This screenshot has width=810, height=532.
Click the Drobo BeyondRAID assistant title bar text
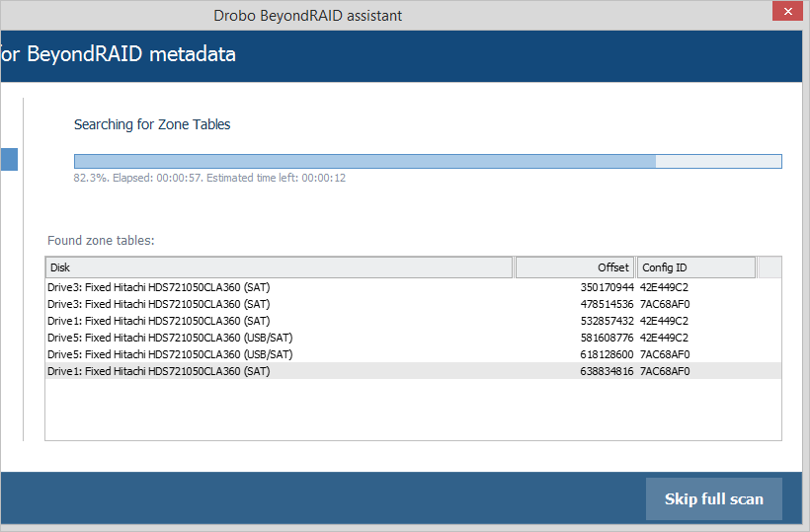point(307,16)
